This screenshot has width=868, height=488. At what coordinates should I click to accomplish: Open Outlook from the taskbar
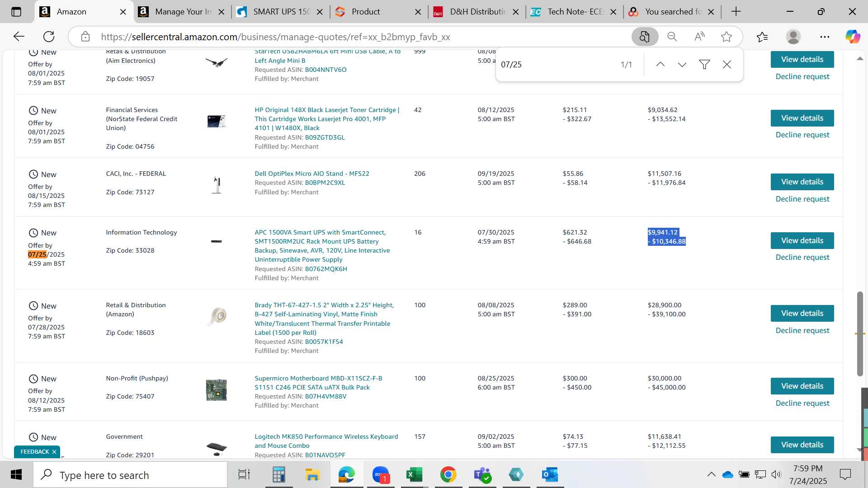tap(550, 475)
